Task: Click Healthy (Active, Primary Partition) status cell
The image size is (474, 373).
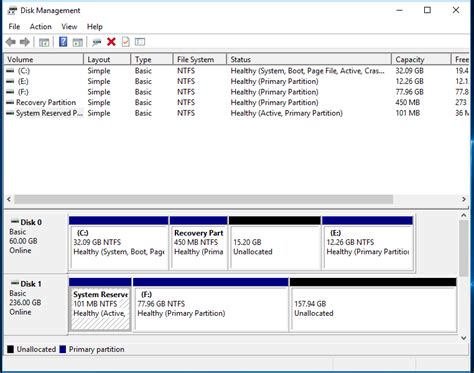Action: pyautogui.click(x=287, y=113)
